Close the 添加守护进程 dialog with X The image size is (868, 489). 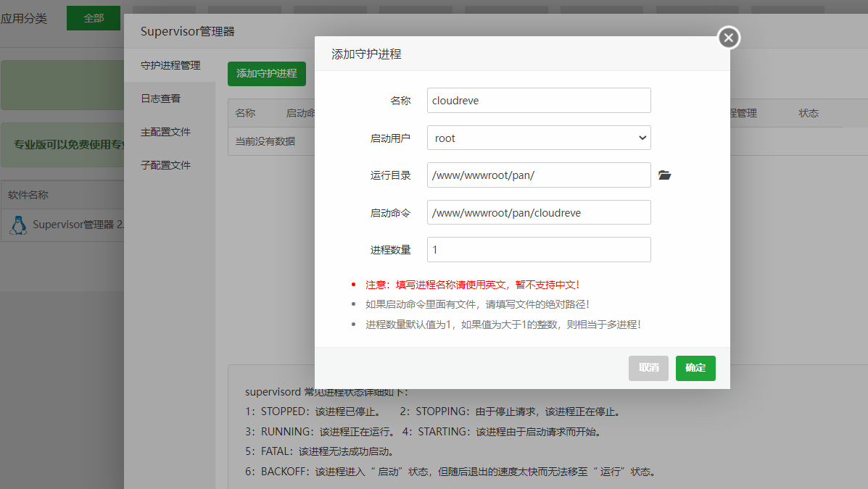point(729,38)
